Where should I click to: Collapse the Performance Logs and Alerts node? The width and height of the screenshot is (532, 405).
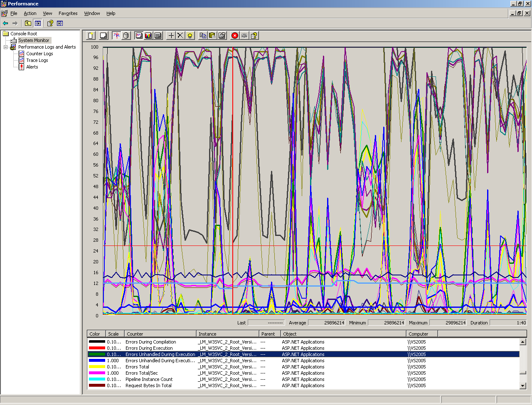[6, 47]
